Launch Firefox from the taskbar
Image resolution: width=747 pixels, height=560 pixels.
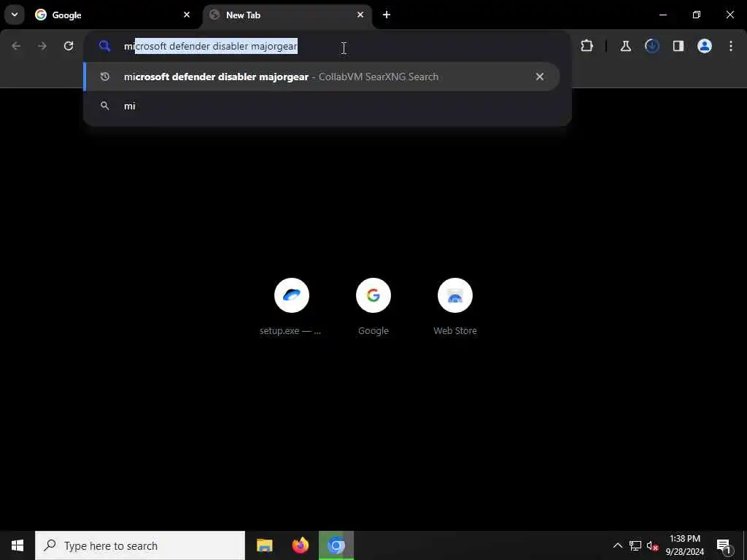[300, 545]
